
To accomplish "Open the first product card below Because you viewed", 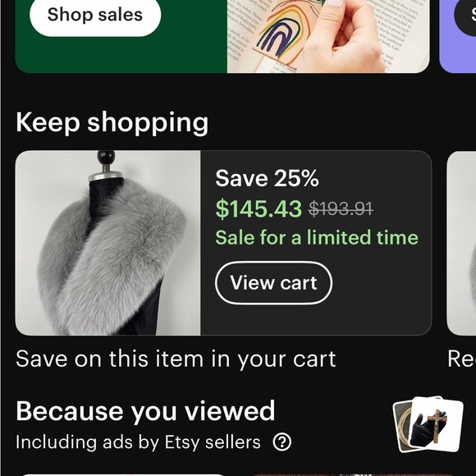I will tap(121, 474).
